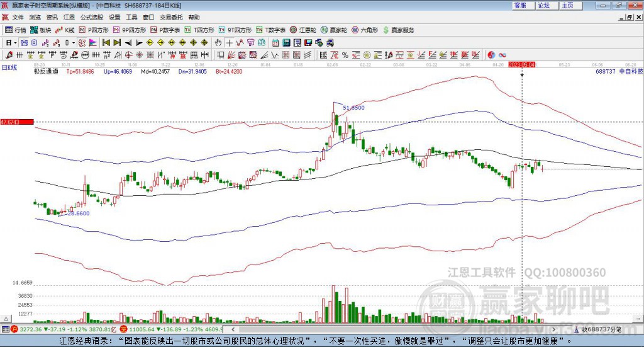Click the 47.6743 red price marker
The height and width of the screenshot is (347, 644).
pyautogui.click(x=17, y=122)
